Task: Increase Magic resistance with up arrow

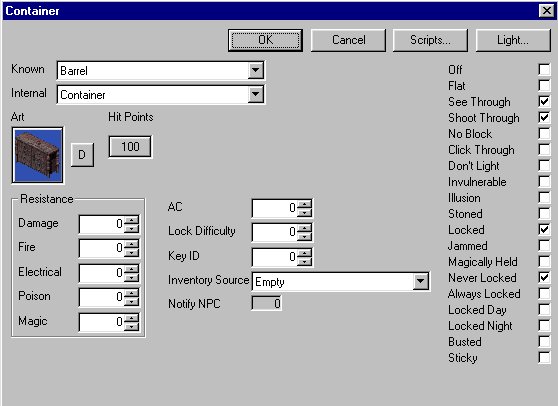Action: (x=132, y=318)
